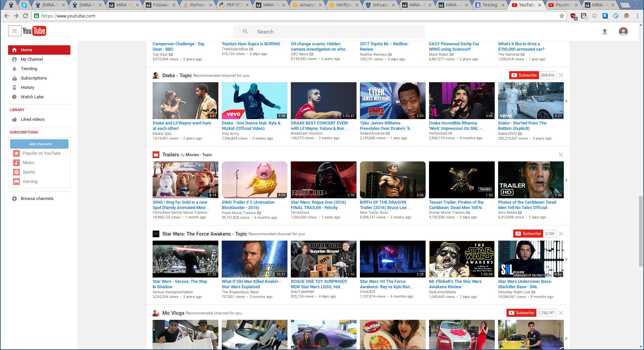Viewport: 644px width, 350px height.
Task: Click Browse channels plus icon
Action: point(14,199)
